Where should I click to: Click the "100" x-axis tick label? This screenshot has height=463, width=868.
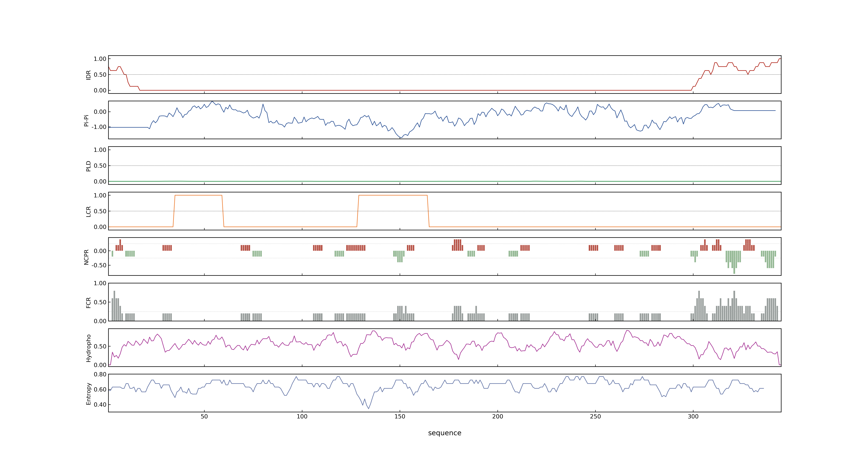(x=302, y=416)
